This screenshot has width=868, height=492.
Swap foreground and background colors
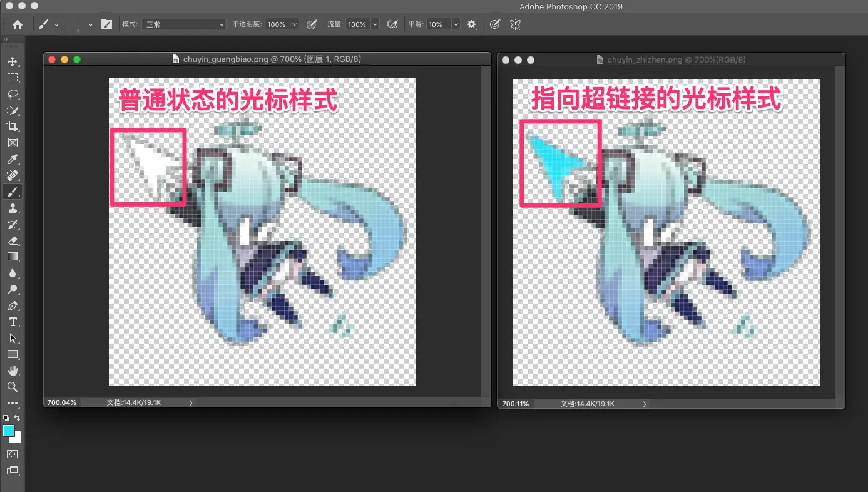17,418
